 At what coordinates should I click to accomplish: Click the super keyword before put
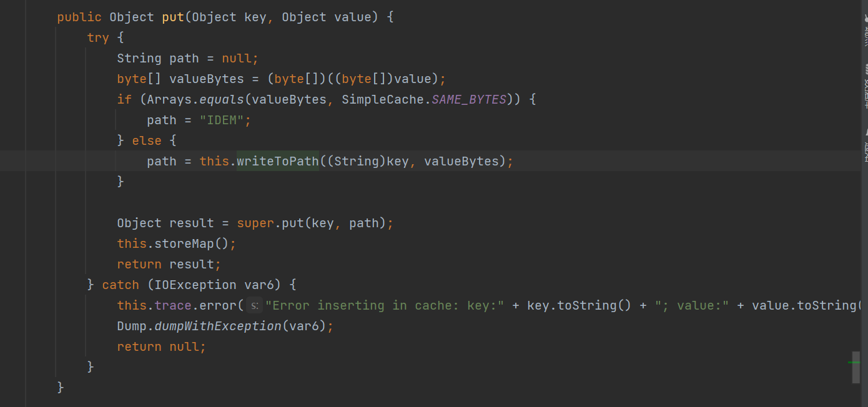(255, 223)
